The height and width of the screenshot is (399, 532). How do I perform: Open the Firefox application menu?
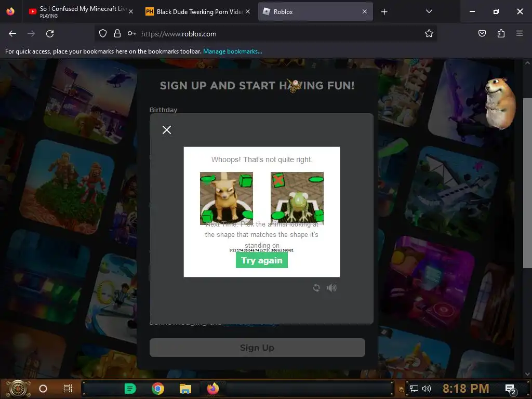point(520,34)
